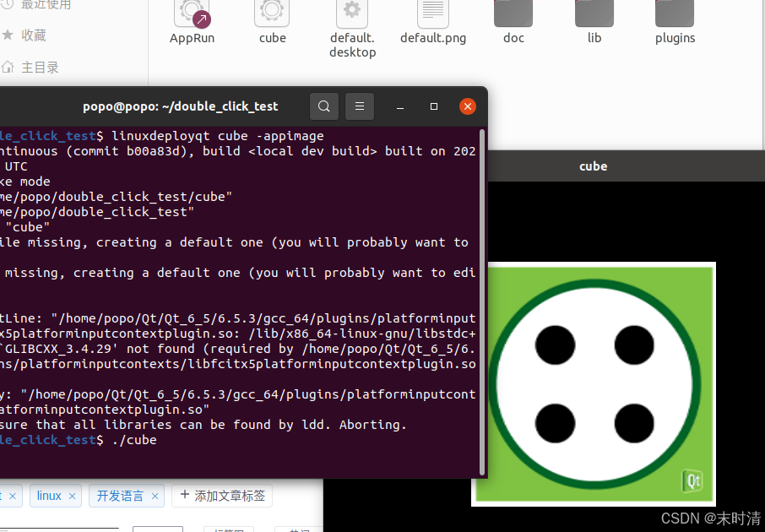Open the terminal hamburger menu
The height and width of the screenshot is (532, 765).
(360, 106)
